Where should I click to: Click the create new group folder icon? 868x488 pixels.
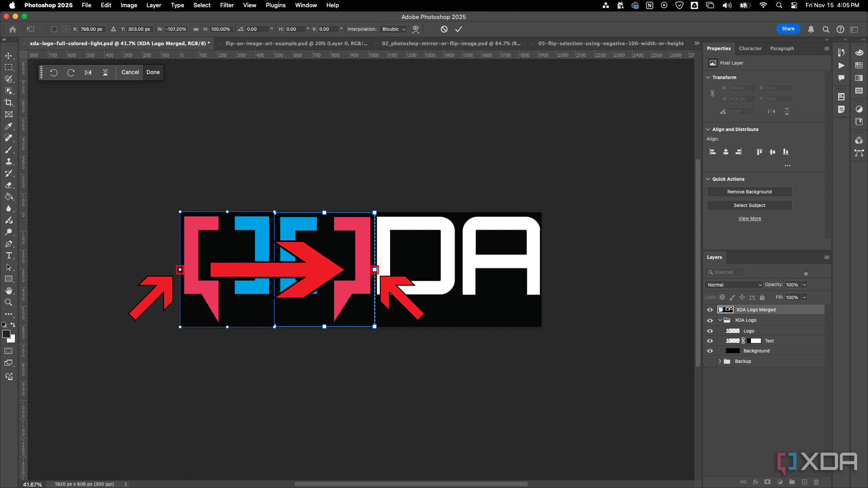(792, 482)
